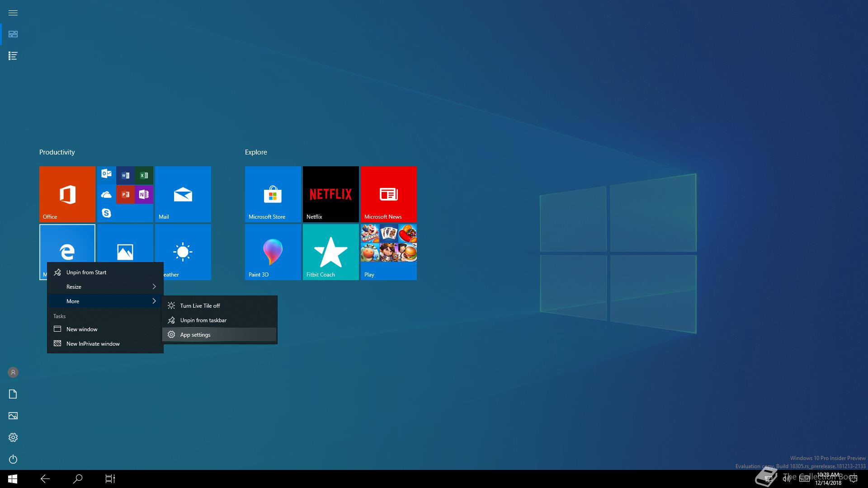Click the taskbar Back arrow

point(45,479)
